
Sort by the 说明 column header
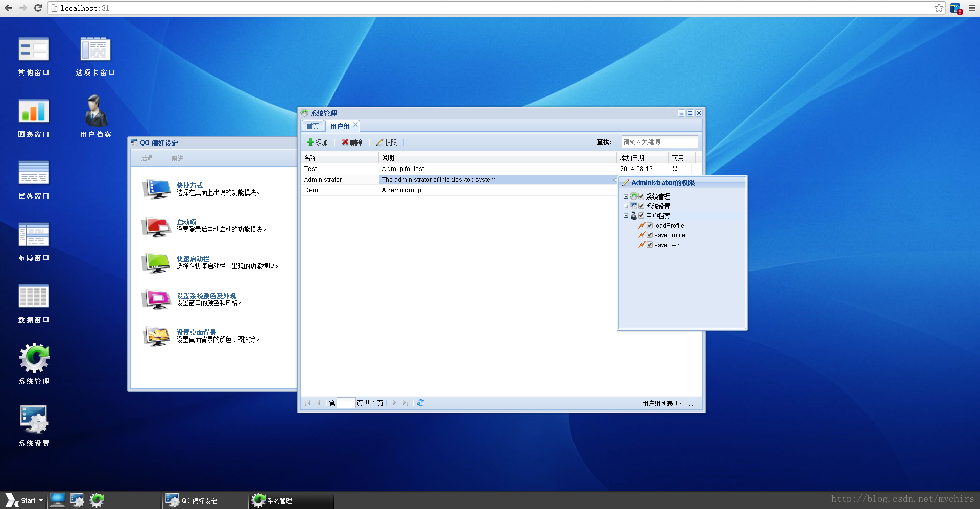click(497, 158)
